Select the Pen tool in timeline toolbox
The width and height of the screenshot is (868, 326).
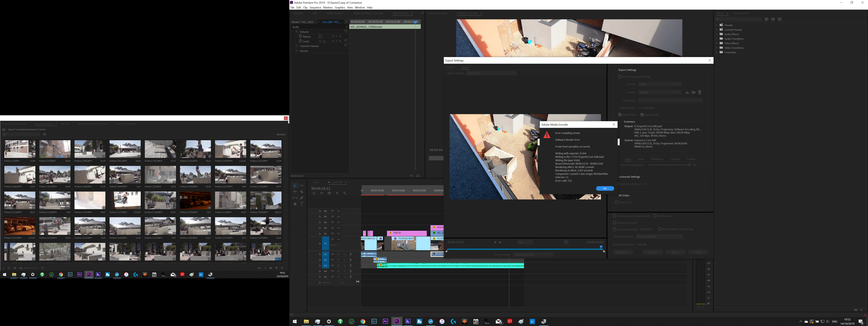(302, 198)
